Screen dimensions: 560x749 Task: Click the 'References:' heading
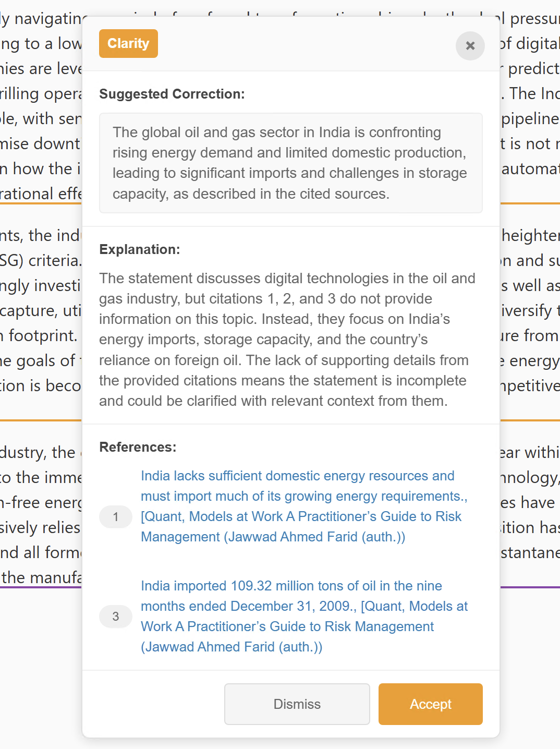[x=138, y=447]
